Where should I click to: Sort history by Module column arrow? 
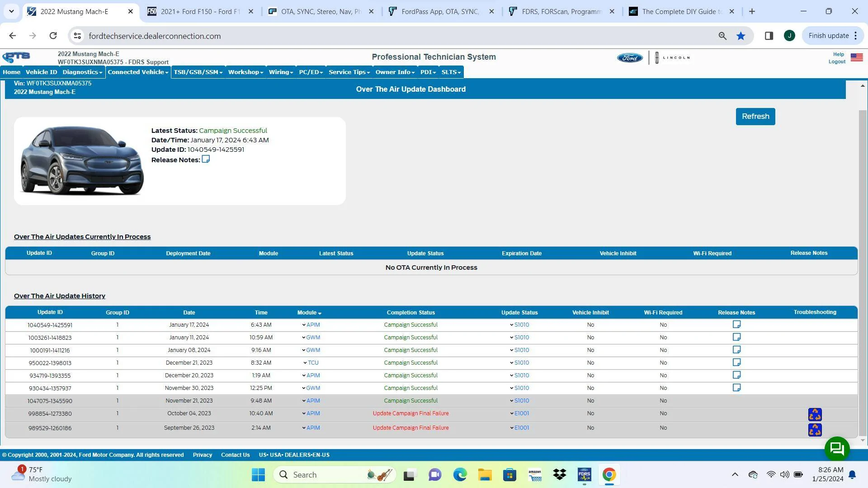[x=320, y=313]
